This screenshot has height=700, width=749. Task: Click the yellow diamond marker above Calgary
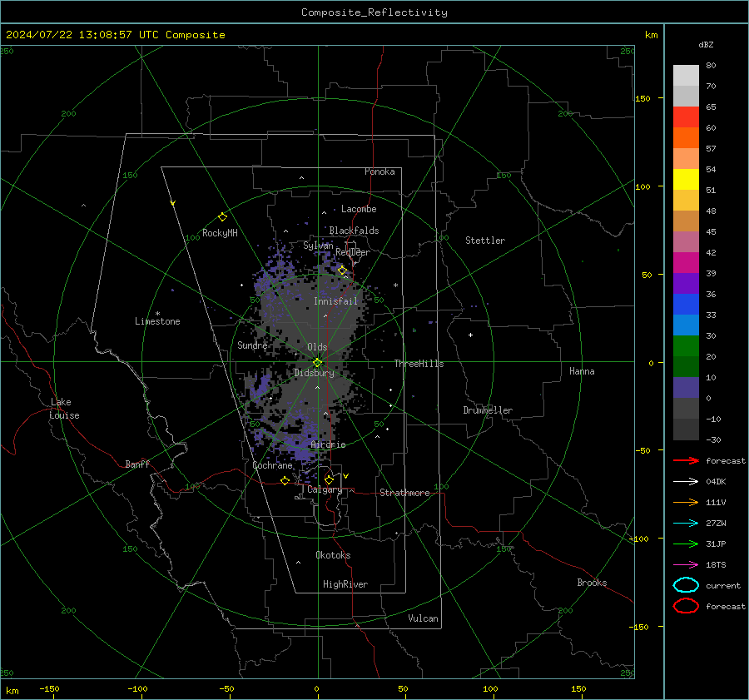(x=329, y=479)
